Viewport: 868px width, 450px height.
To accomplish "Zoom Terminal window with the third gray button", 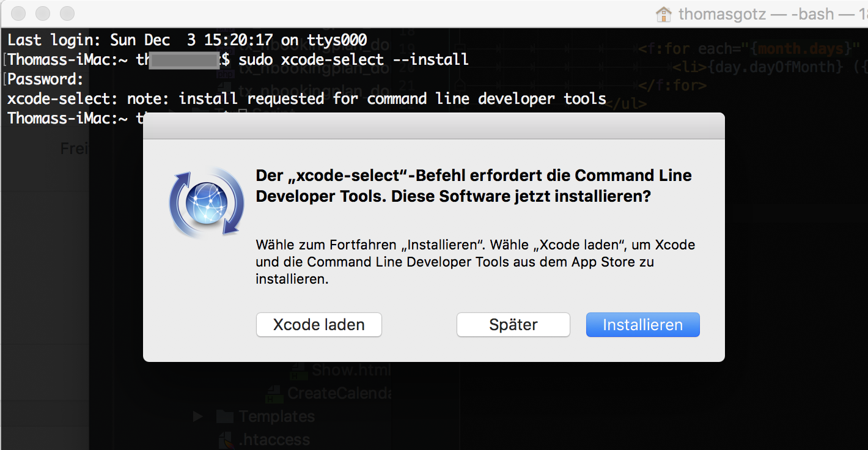I will tap(67, 13).
